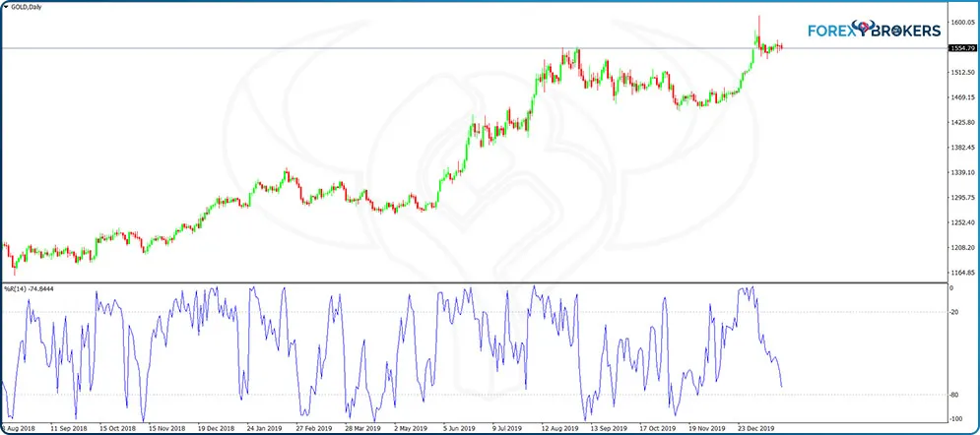Click the GOLD,Daily chart title
The height and width of the screenshot is (435, 980).
25,8
